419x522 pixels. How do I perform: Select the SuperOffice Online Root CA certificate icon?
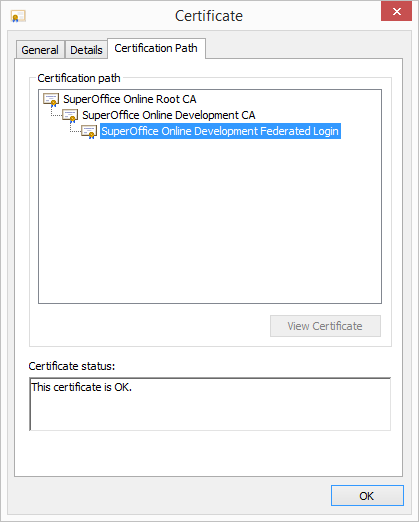point(51,99)
